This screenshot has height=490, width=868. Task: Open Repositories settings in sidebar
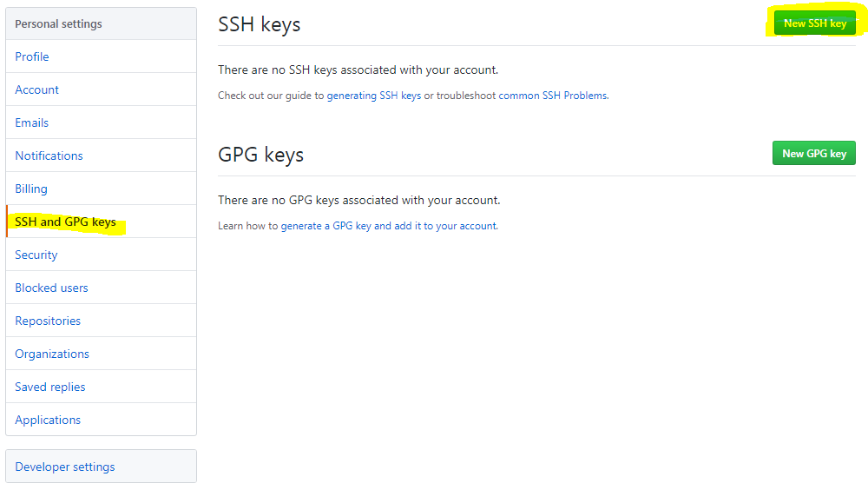(x=48, y=321)
